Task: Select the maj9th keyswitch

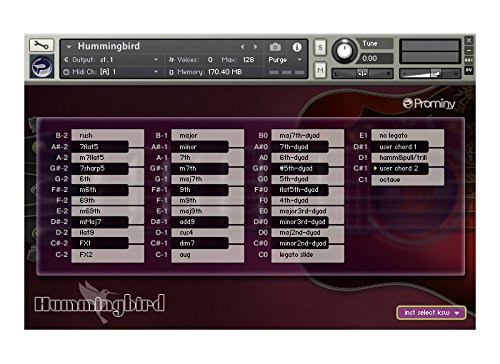Action: click(208, 211)
